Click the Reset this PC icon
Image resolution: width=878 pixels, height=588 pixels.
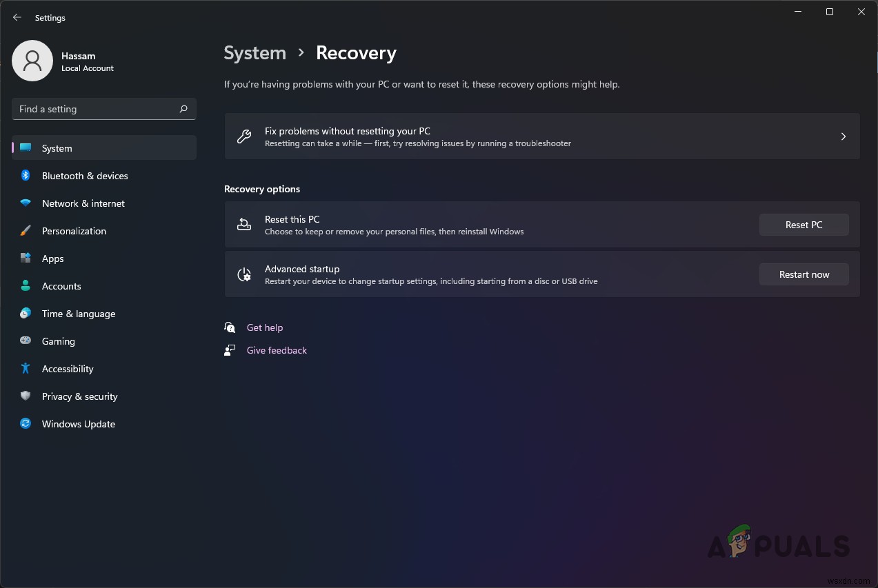(244, 224)
